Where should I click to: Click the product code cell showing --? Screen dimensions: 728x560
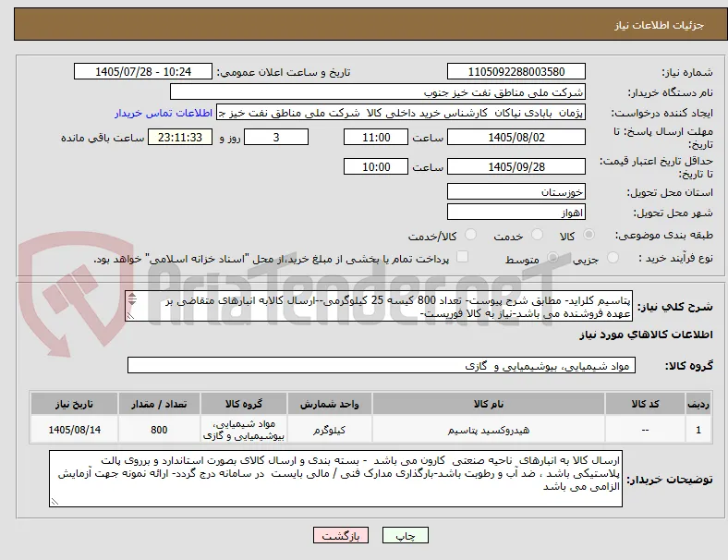pos(645,430)
